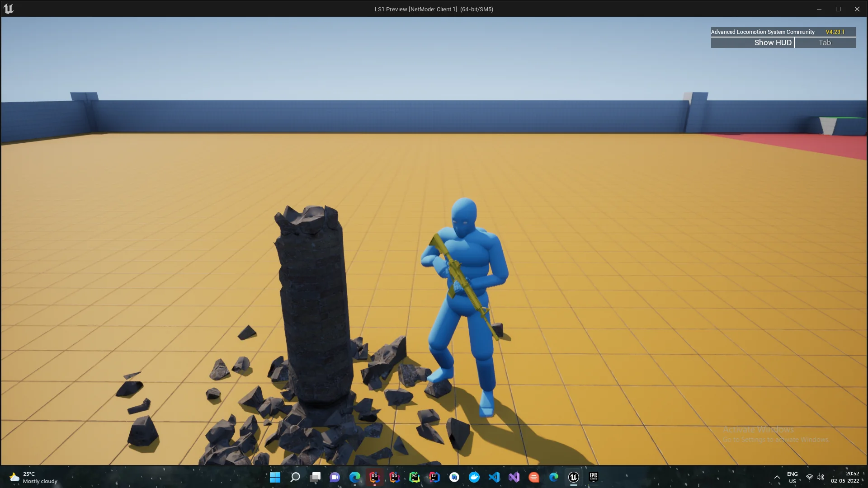
Task: Open Task View from the taskbar
Action: coord(315,477)
